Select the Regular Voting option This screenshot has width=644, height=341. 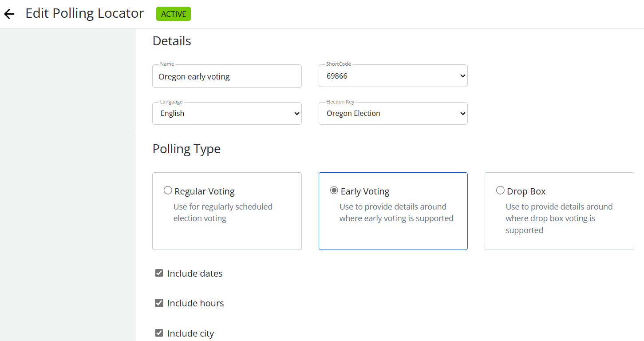point(168,190)
